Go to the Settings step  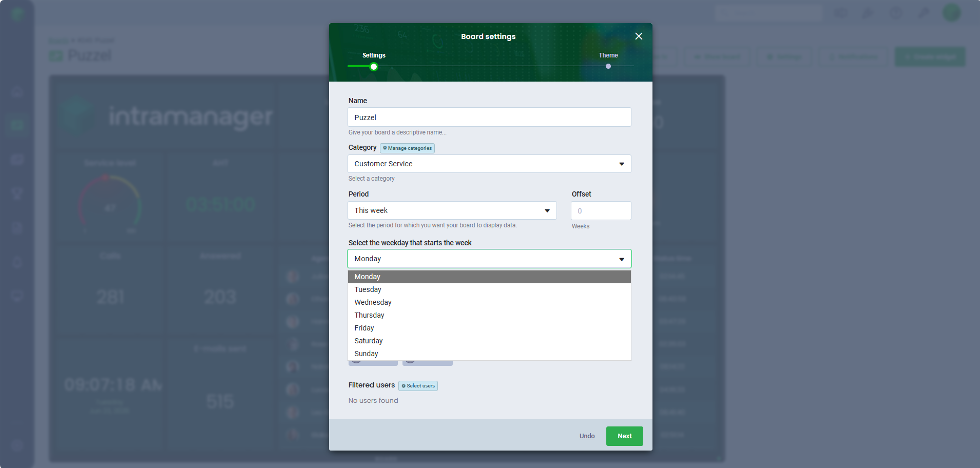374,66
